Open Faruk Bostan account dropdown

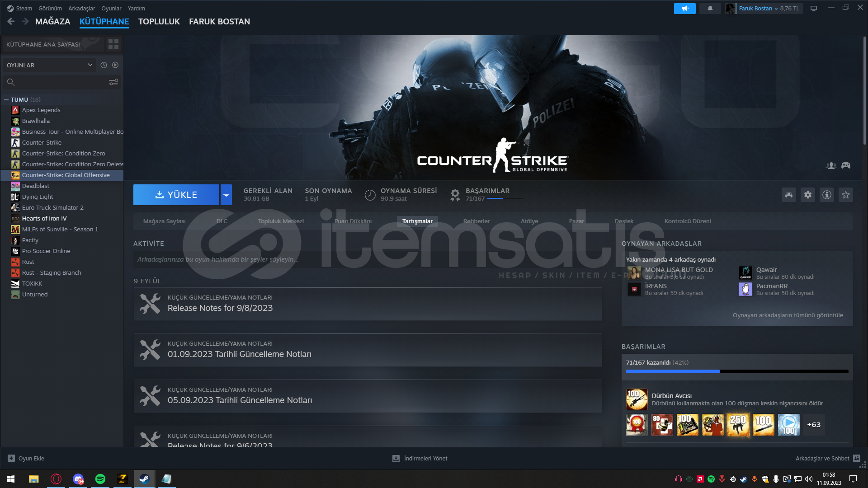tap(758, 9)
